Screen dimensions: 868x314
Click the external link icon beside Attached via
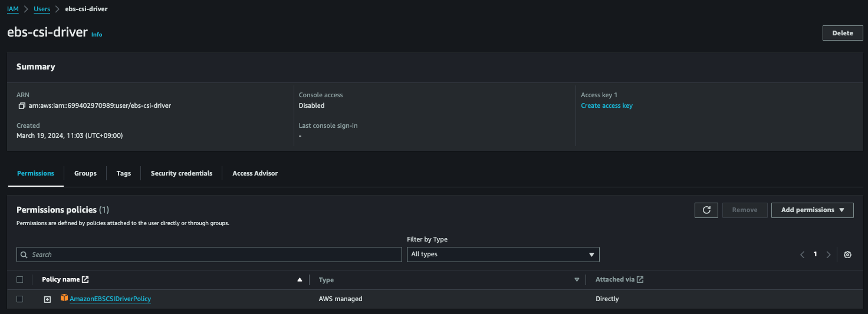click(x=640, y=279)
